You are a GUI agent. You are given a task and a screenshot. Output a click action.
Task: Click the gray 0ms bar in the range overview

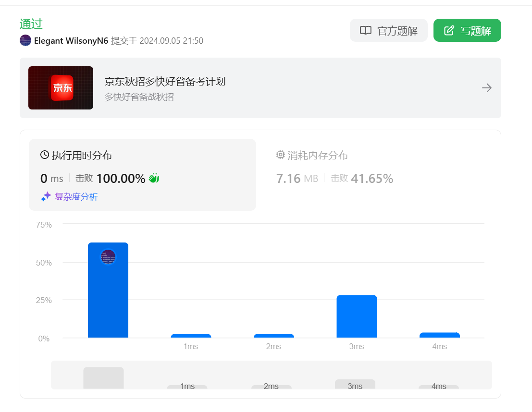(x=103, y=378)
